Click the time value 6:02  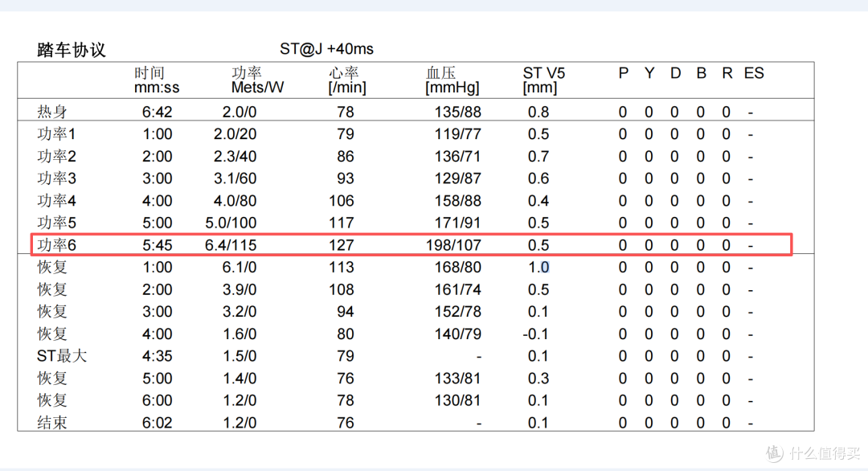pos(158,423)
